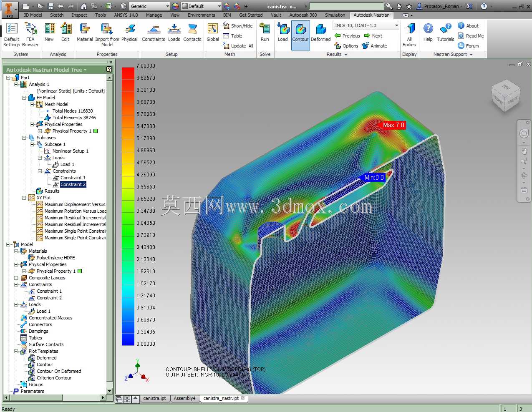
Task: Open the FEA Browser
Action: [30, 35]
